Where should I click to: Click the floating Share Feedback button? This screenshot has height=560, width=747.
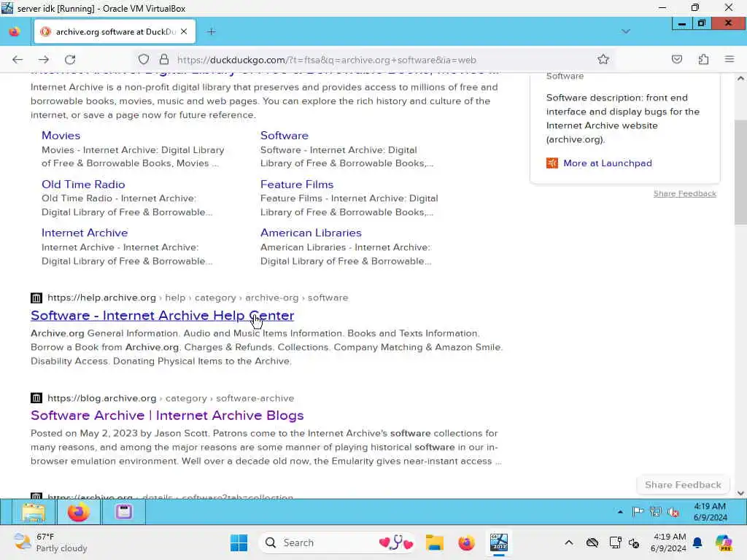pyautogui.click(x=683, y=485)
